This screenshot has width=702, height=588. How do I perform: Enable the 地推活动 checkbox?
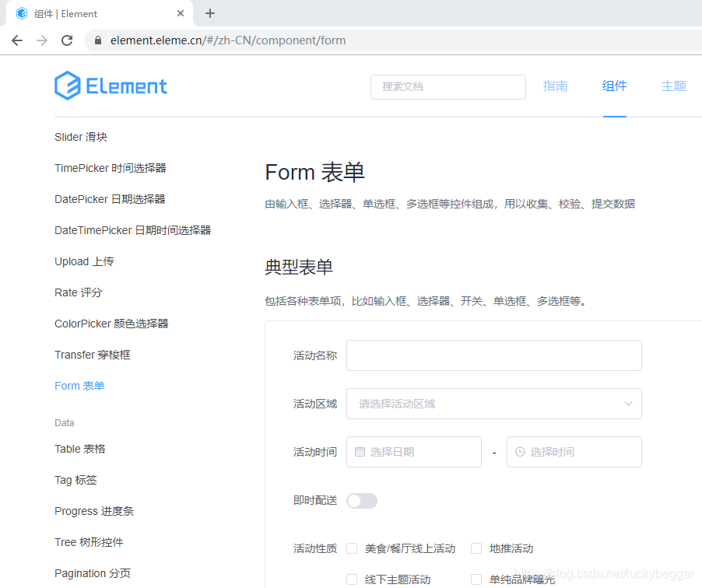click(x=476, y=548)
